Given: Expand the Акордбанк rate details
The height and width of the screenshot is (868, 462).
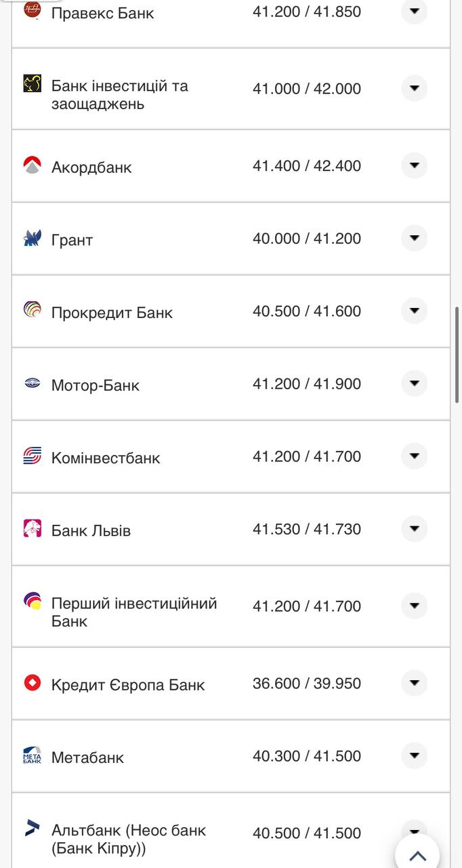Looking at the screenshot, I should [x=414, y=165].
